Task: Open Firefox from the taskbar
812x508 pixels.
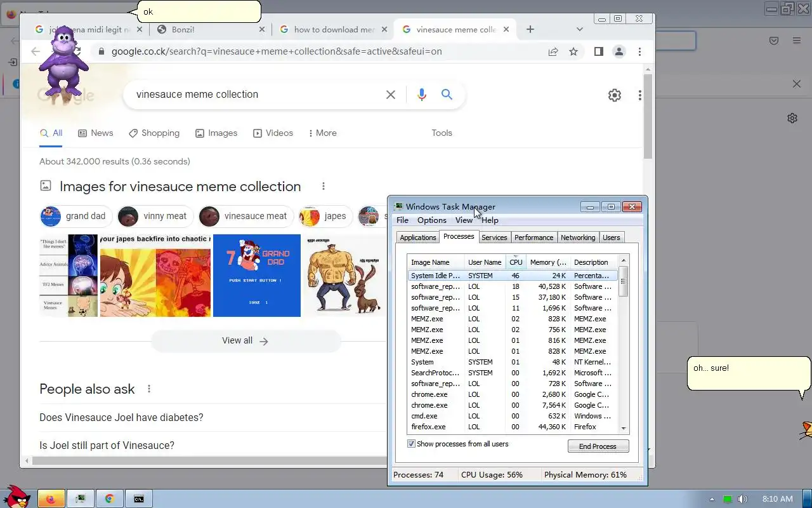Action: [x=51, y=498]
